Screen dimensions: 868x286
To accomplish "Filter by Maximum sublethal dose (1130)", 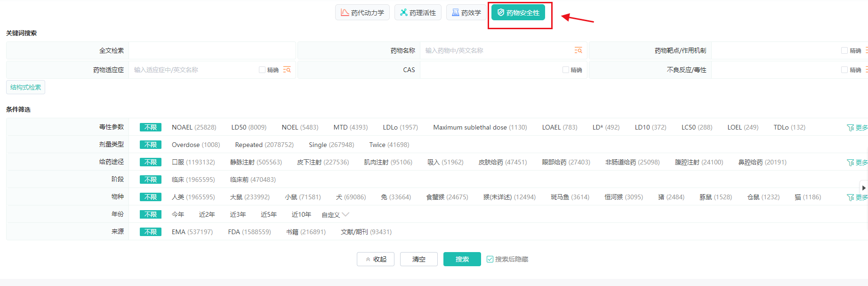I will [x=480, y=127].
